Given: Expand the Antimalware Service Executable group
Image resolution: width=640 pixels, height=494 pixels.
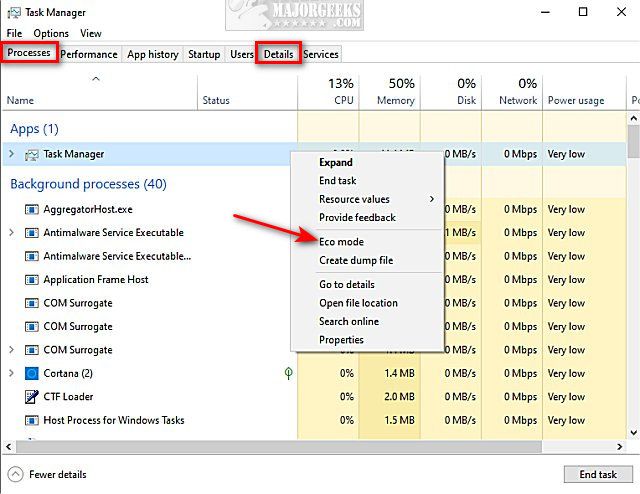Looking at the screenshot, I should 12,233.
